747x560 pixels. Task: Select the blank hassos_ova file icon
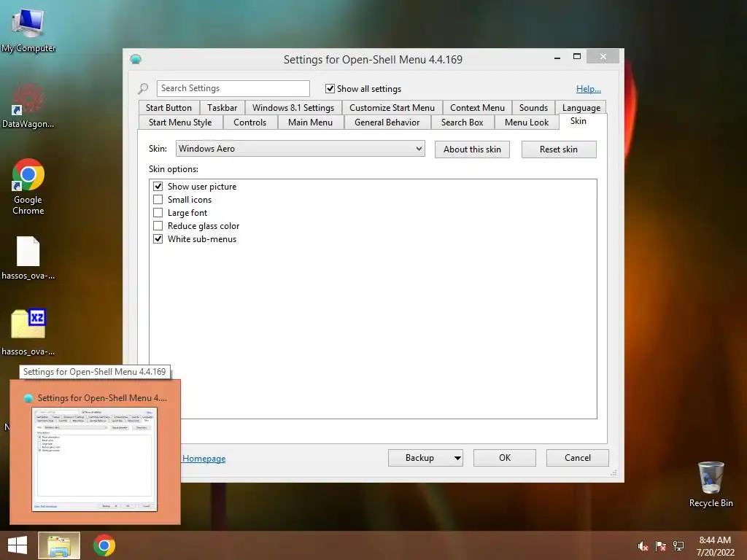[x=28, y=257]
